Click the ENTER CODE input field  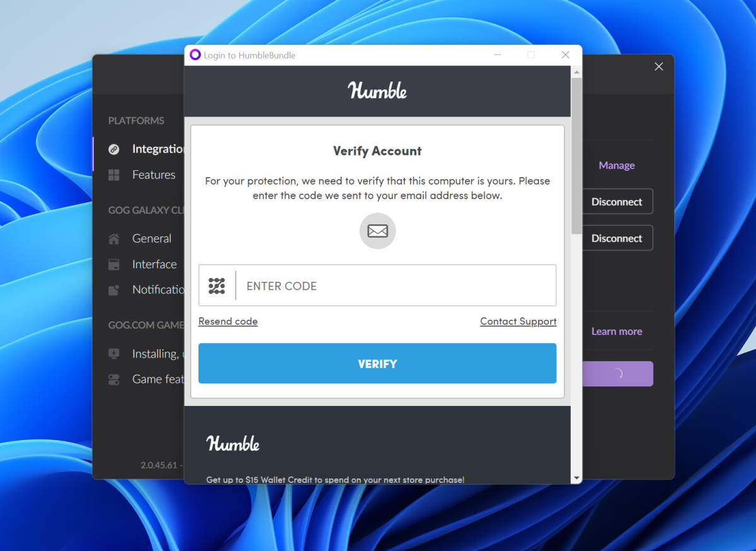click(377, 286)
